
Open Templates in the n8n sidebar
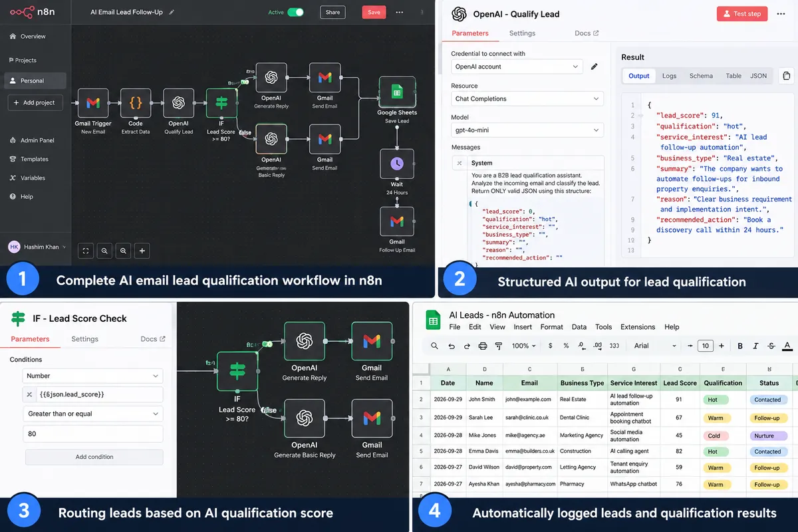(35, 159)
